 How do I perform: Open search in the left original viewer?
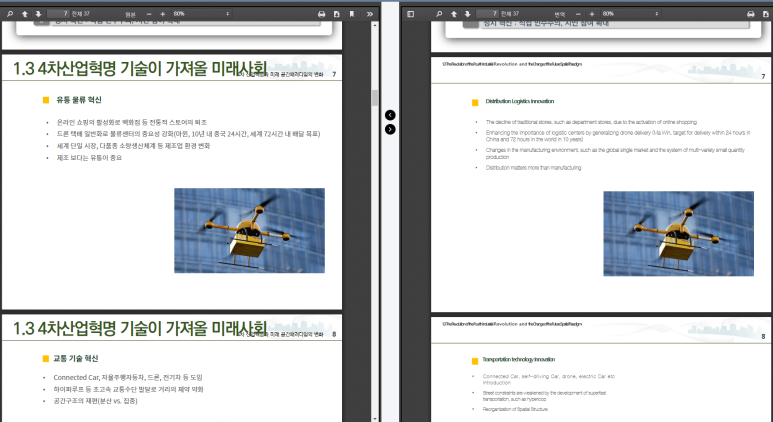tap(10, 14)
